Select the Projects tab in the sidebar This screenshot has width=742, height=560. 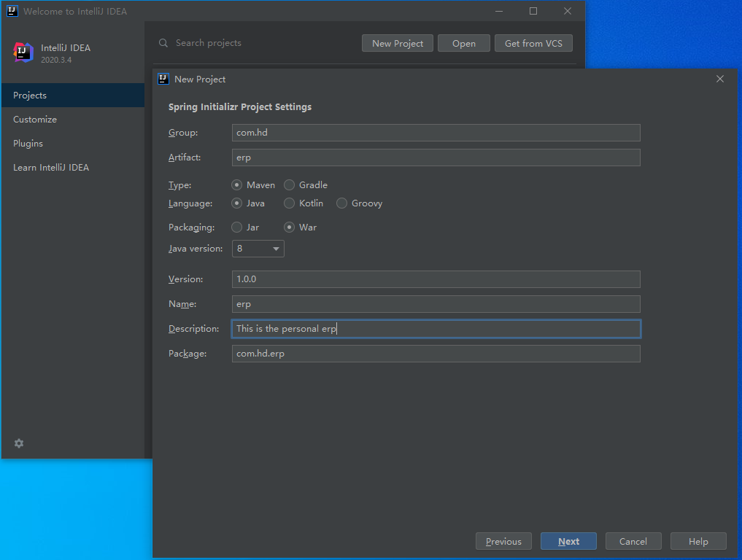pos(73,95)
